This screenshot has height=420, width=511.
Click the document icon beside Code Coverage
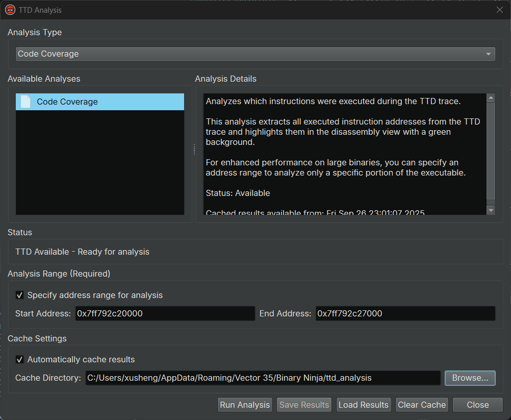(25, 102)
